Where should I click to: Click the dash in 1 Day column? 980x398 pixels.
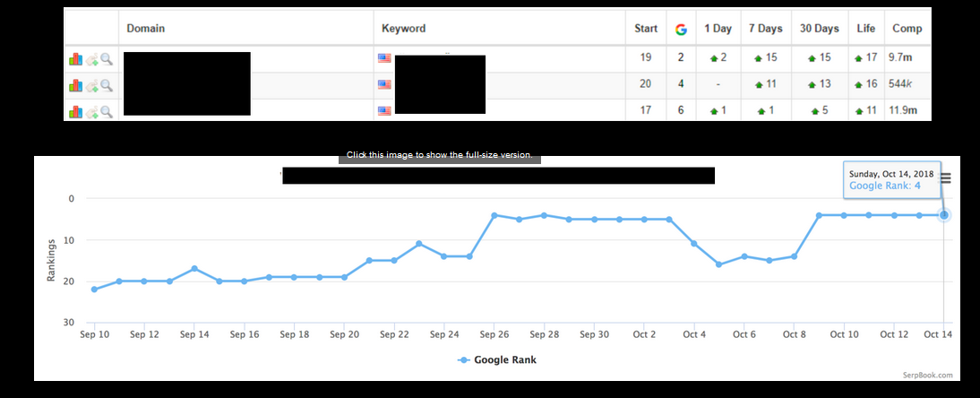[718, 84]
